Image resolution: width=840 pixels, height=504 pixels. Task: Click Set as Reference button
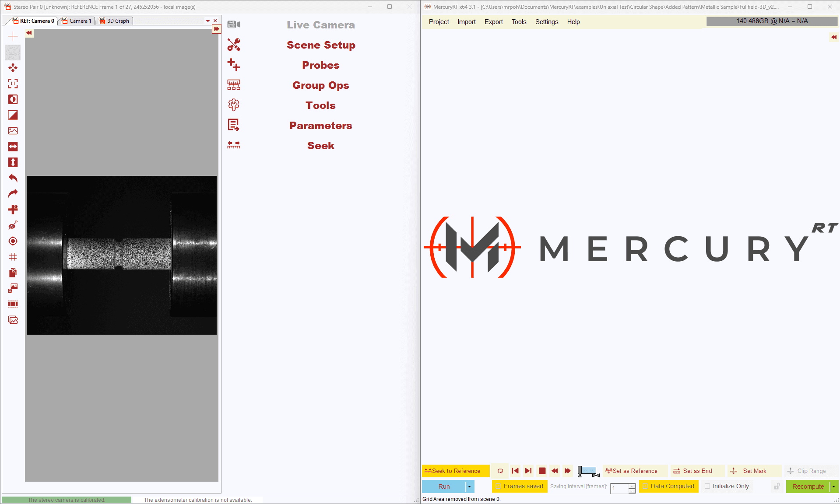point(635,471)
